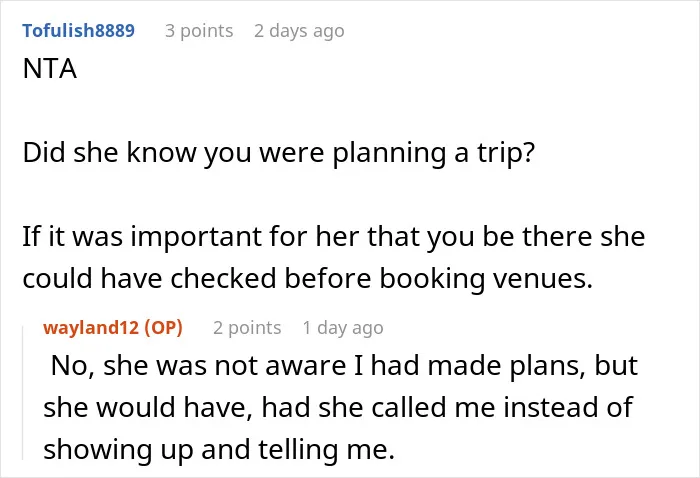Click the 'Did she know you were planning' question

(279, 153)
